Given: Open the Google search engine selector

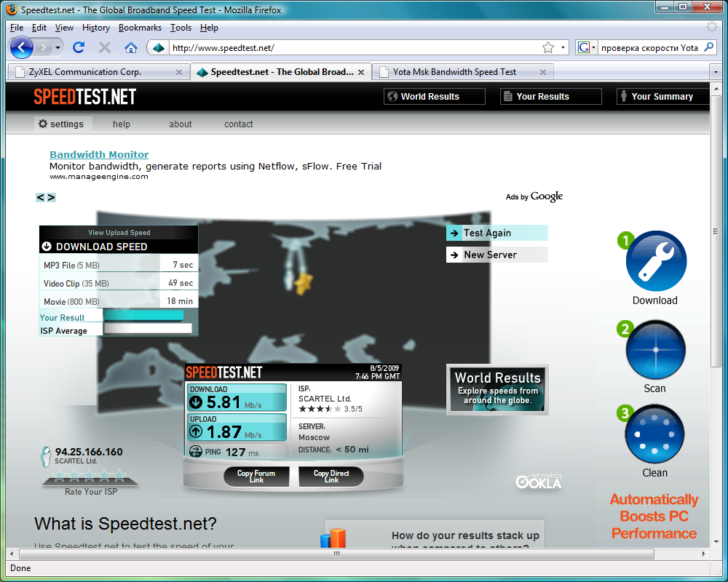Looking at the screenshot, I should [586, 47].
